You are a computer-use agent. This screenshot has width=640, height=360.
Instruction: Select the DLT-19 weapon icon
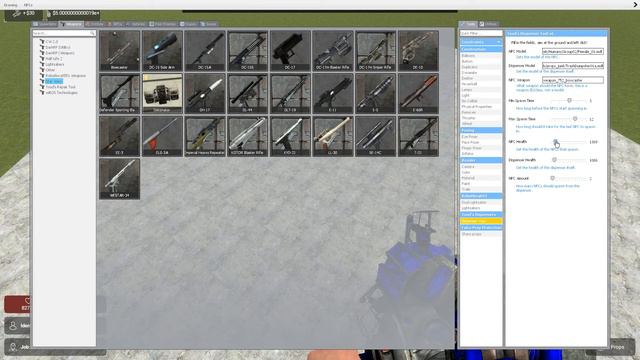coord(290,93)
